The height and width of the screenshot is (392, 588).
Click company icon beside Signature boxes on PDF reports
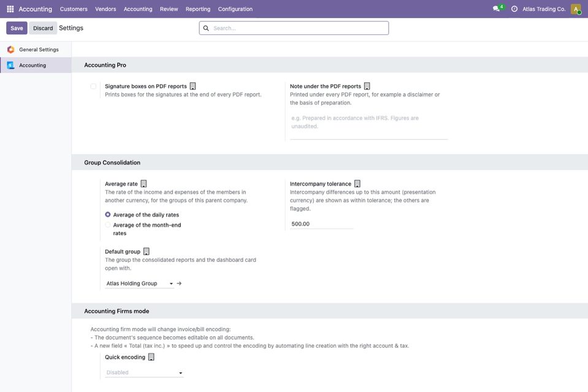[193, 86]
